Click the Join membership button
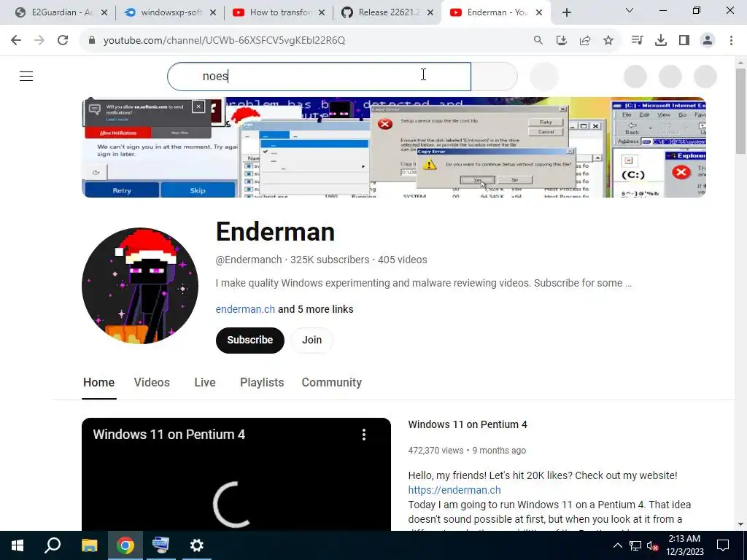The image size is (747, 560). click(311, 340)
